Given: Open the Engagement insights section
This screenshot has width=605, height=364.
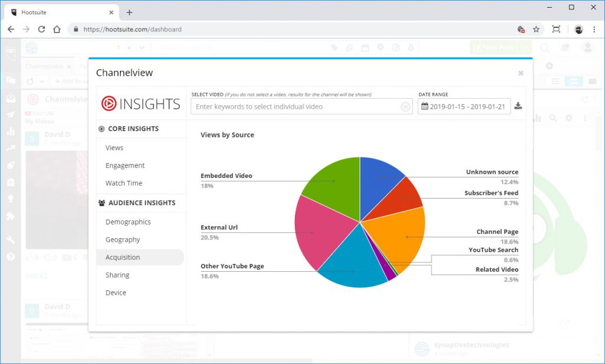Looking at the screenshot, I should [x=125, y=165].
